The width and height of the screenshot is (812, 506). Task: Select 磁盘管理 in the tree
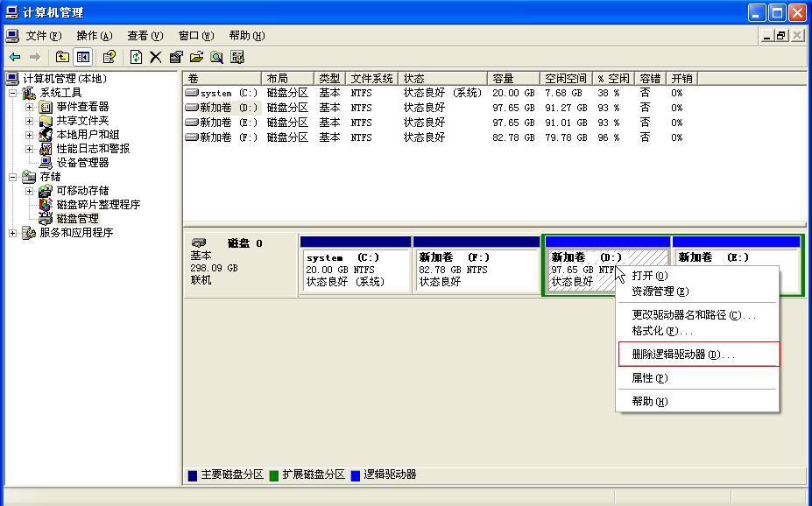[77, 218]
